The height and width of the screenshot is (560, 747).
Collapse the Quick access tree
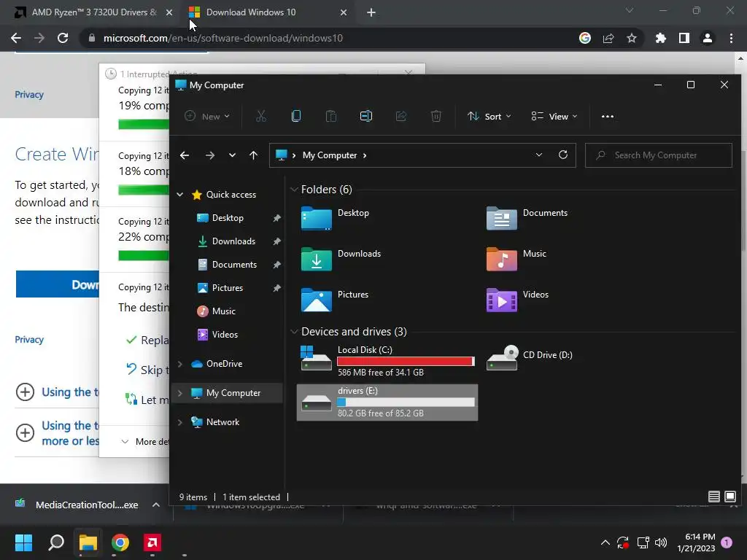[179, 194]
